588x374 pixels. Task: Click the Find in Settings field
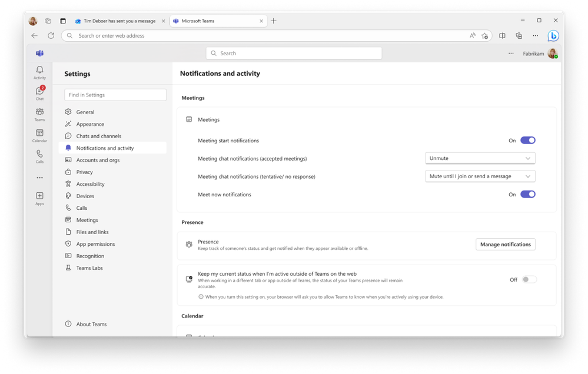pyautogui.click(x=115, y=95)
